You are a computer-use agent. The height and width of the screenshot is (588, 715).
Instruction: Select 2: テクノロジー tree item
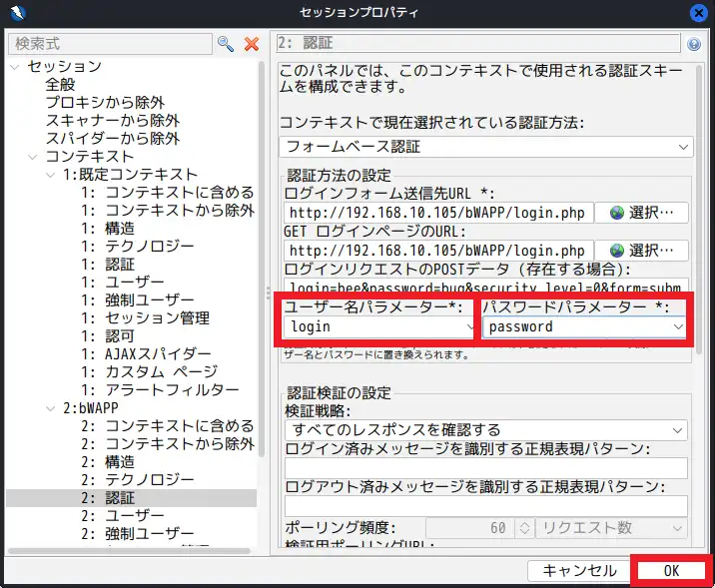[x=137, y=480]
